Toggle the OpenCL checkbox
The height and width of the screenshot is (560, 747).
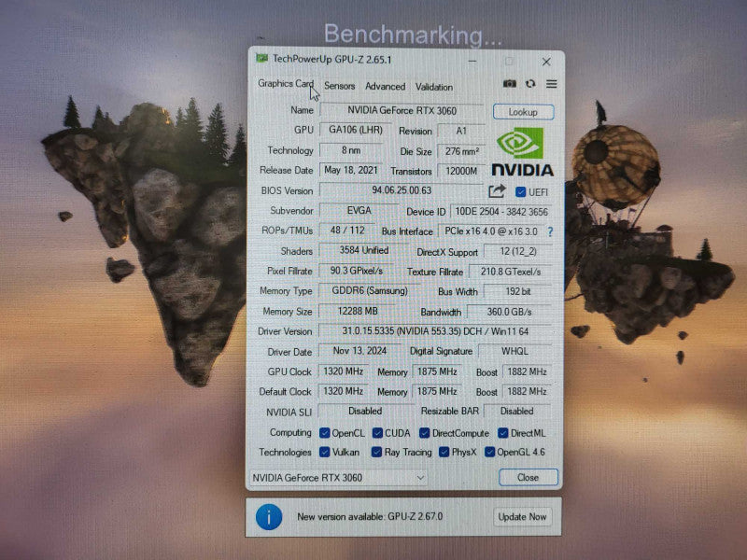[x=325, y=433]
